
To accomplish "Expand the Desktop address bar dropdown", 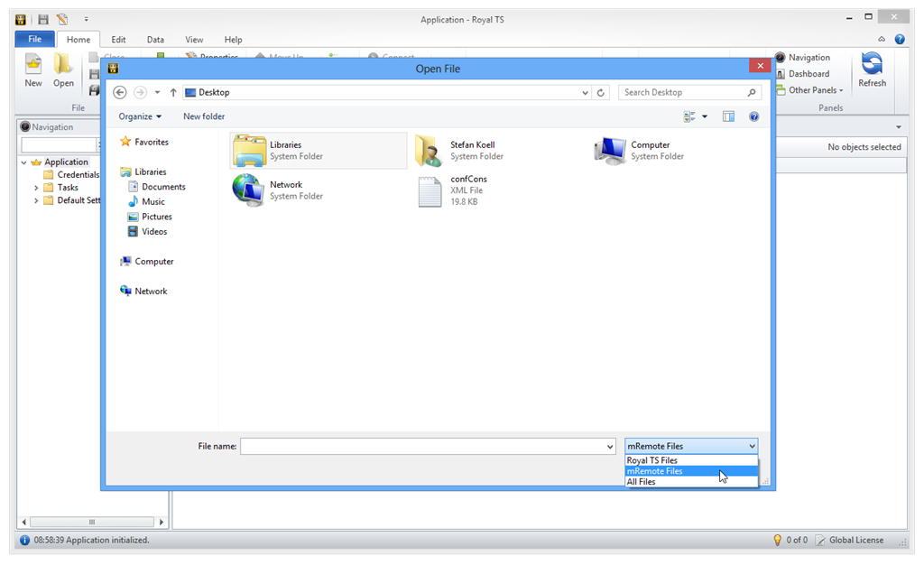I will tap(585, 92).
